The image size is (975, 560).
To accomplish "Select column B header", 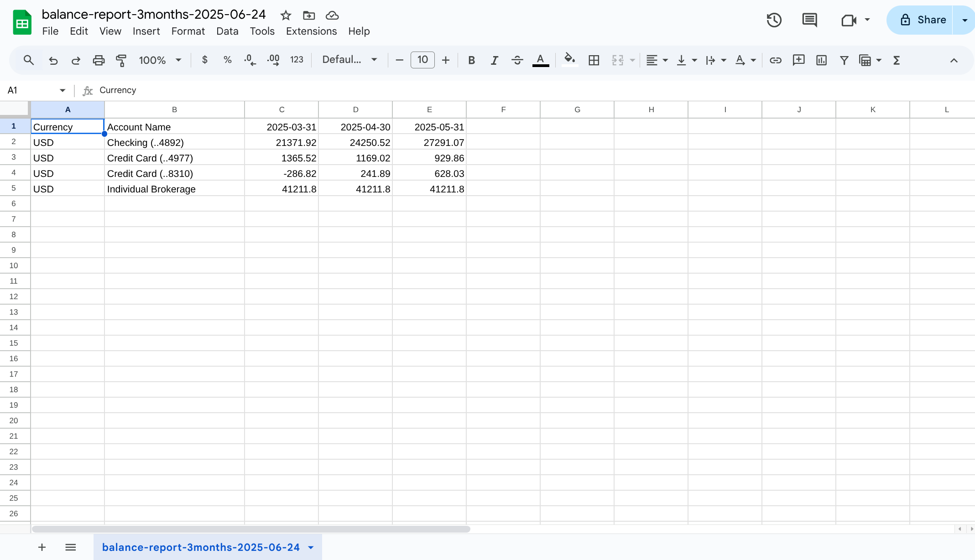I will [x=174, y=109].
